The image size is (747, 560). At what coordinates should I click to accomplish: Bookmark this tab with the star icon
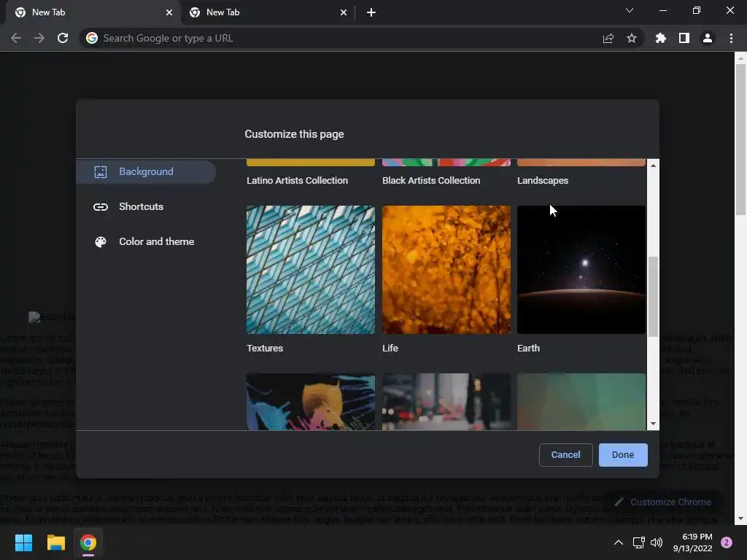coord(632,38)
